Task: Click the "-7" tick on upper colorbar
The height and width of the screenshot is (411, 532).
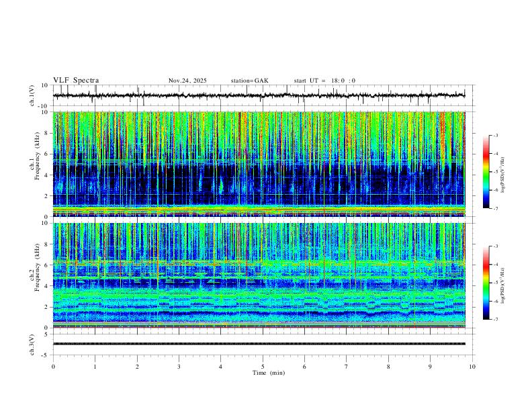Action: (x=496, y=209)
